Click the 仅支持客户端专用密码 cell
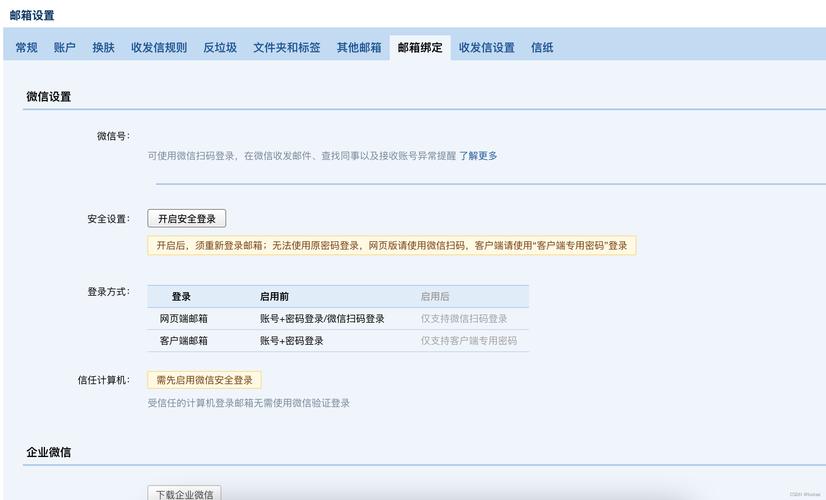This screenshot has height=500, width=826. click(x=468, y=341)
